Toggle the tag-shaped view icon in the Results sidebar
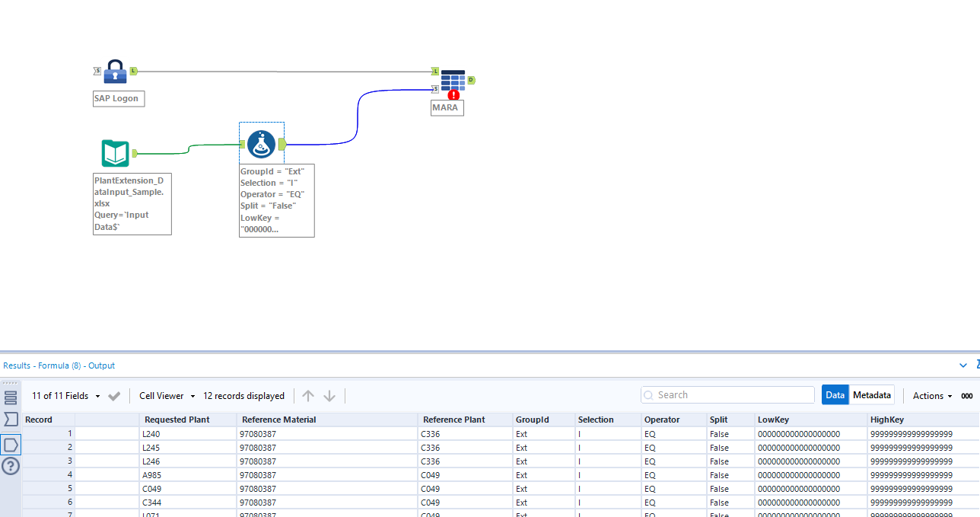Viewport: 980px width, 517px height. point(10,445)
